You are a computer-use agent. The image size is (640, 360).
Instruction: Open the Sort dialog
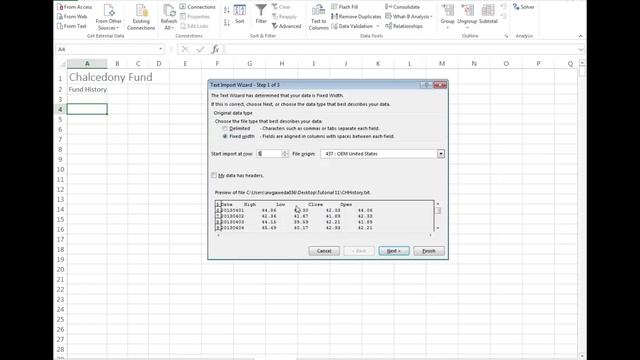240,15
